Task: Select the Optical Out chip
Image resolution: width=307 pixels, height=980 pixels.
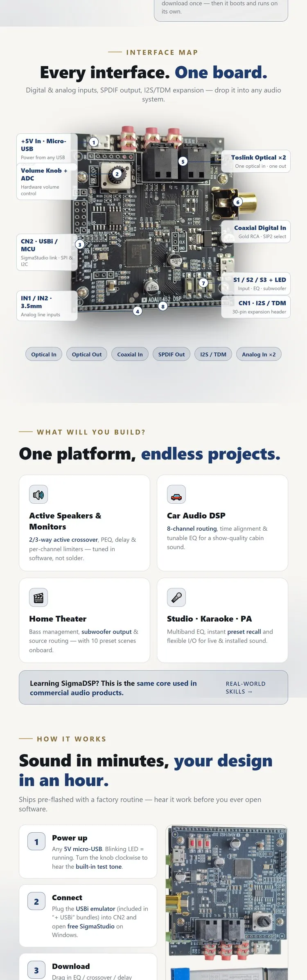Action: [87, 354]
